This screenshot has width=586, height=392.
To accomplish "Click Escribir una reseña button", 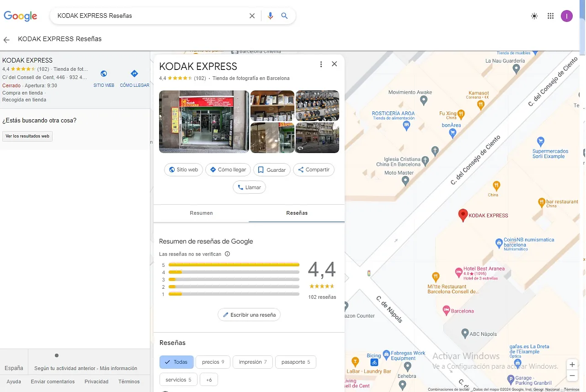I will coord(249,315).
